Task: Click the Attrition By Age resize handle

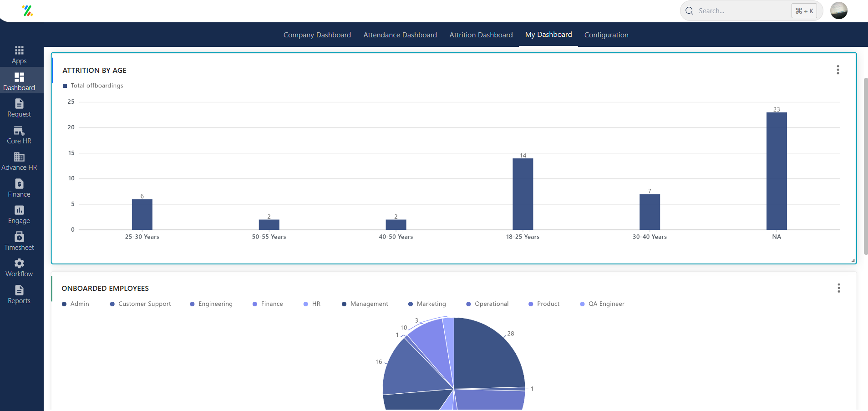Action: point(853,261)
